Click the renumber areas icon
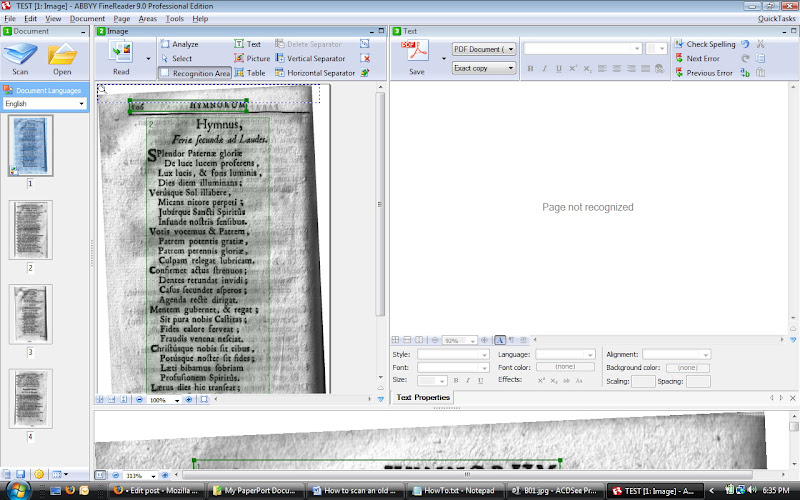The image size is (800, 500). click(365, 44)
